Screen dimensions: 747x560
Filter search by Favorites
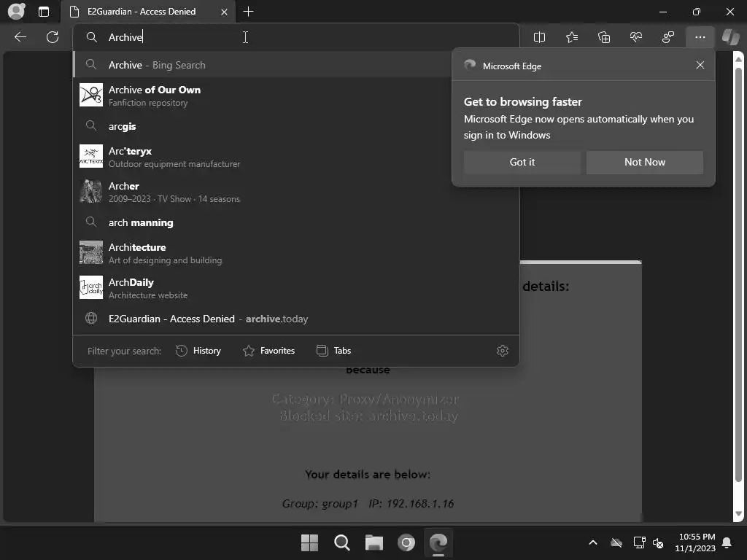click(x=268, y=351)
